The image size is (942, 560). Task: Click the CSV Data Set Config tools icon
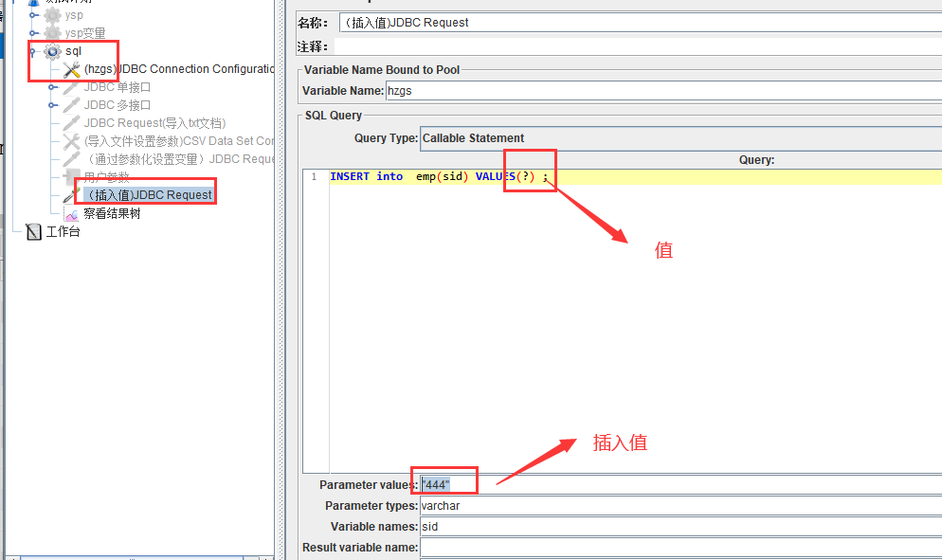point(71,141)
